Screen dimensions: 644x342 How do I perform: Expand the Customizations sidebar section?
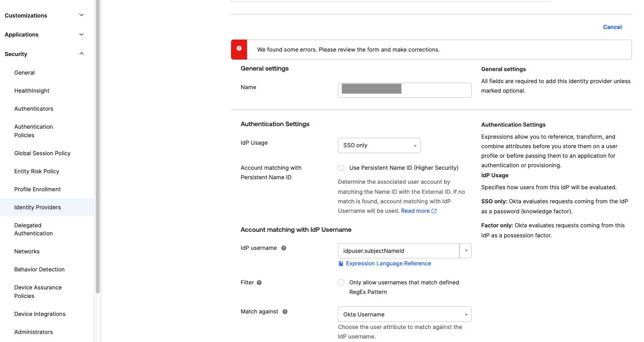click(81, 16)
